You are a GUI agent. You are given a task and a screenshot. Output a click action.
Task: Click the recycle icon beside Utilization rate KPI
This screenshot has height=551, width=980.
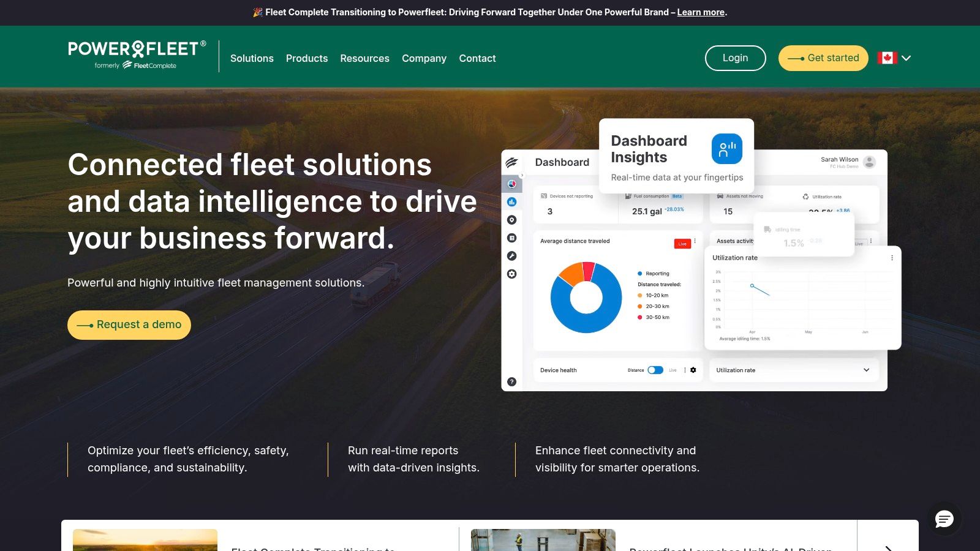click(806, 197)
